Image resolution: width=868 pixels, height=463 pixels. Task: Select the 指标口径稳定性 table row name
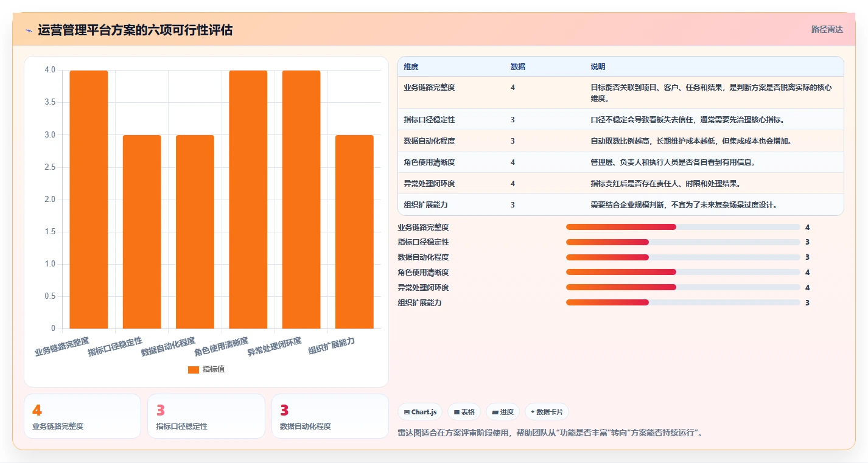(429, 120)
